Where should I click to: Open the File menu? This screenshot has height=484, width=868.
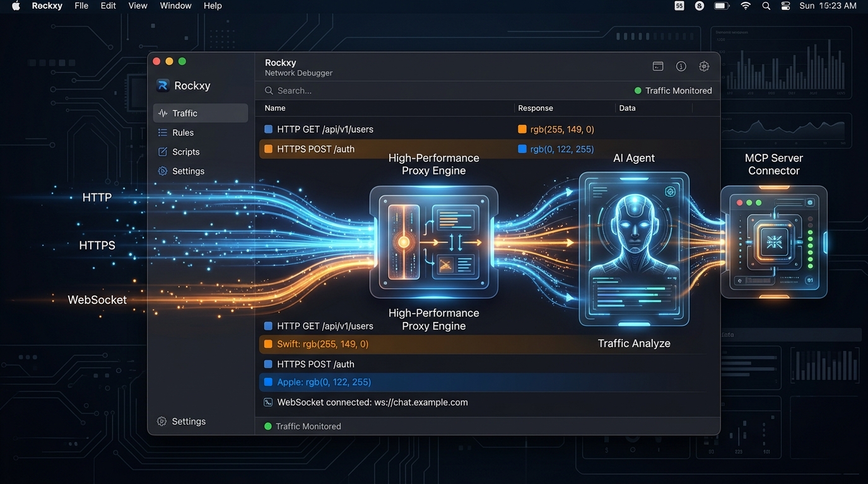pyautogui.click(x=81, y=6)
